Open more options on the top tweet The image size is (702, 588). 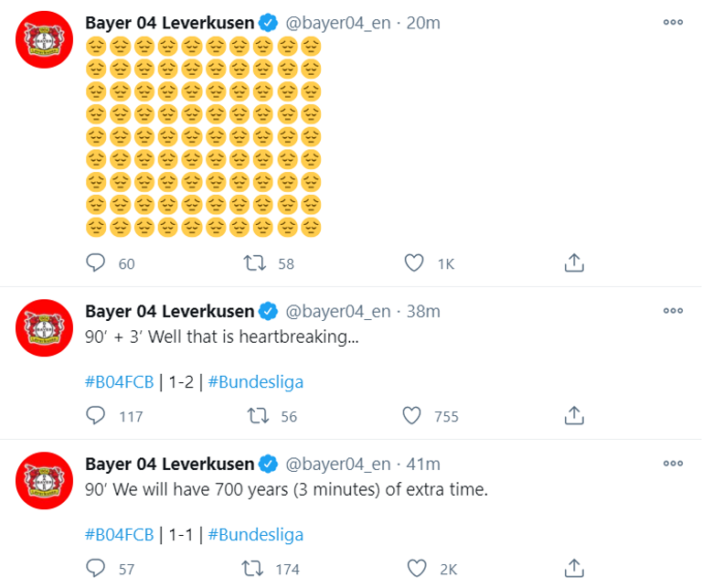pos(673,23)
